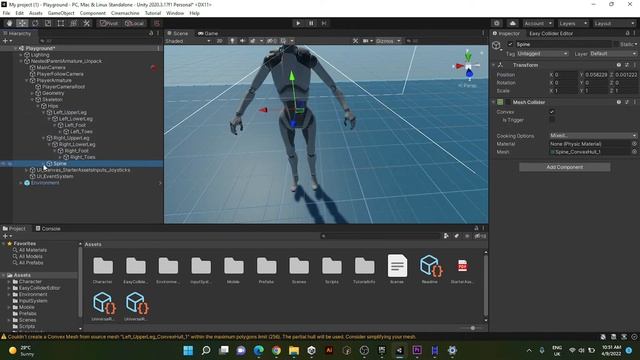
Task: Select the Rect transform tool
Action: [61, 23]
